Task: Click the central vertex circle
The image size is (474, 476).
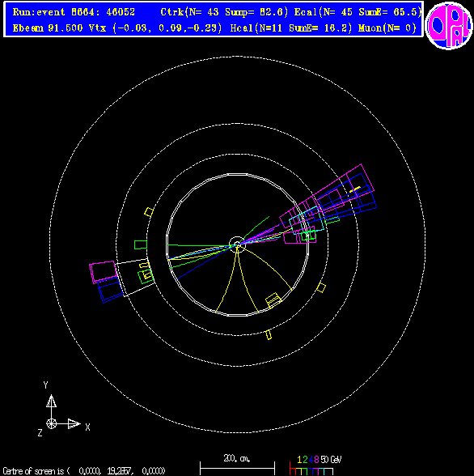Action: 237,244
